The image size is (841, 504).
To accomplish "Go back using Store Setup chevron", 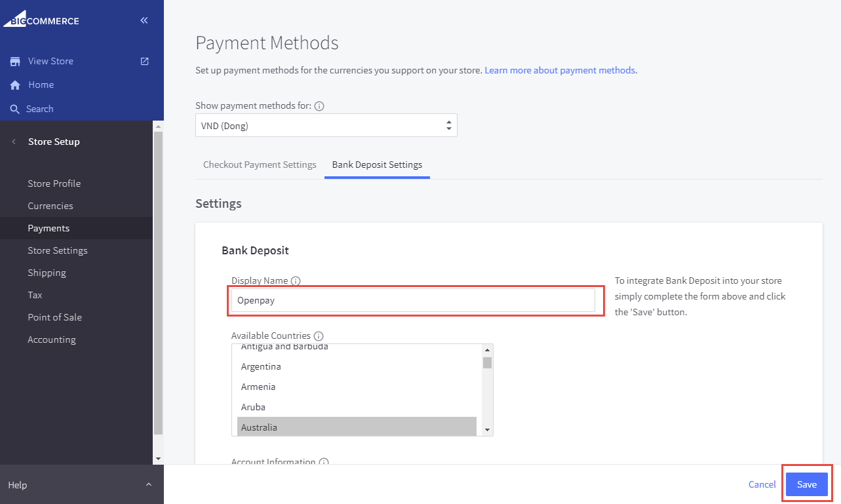I will (x=14, y=142).
